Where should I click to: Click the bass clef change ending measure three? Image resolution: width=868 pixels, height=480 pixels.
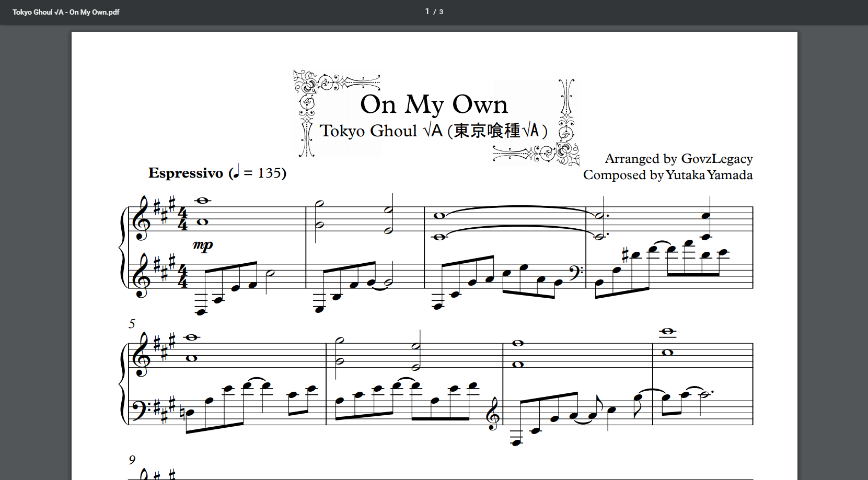click(576, 272)
